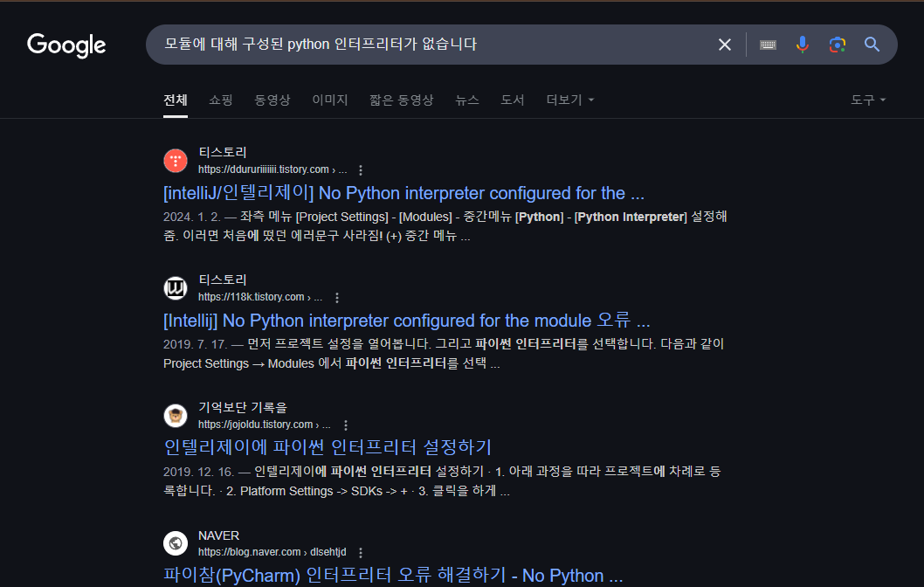Start voice search with microphone icon
Image resolution: width=924 pixels, height=587 pixels.
[802, 45]
